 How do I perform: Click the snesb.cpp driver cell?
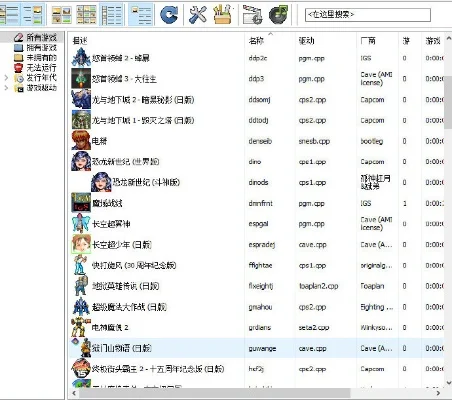[x=314, y=141]
